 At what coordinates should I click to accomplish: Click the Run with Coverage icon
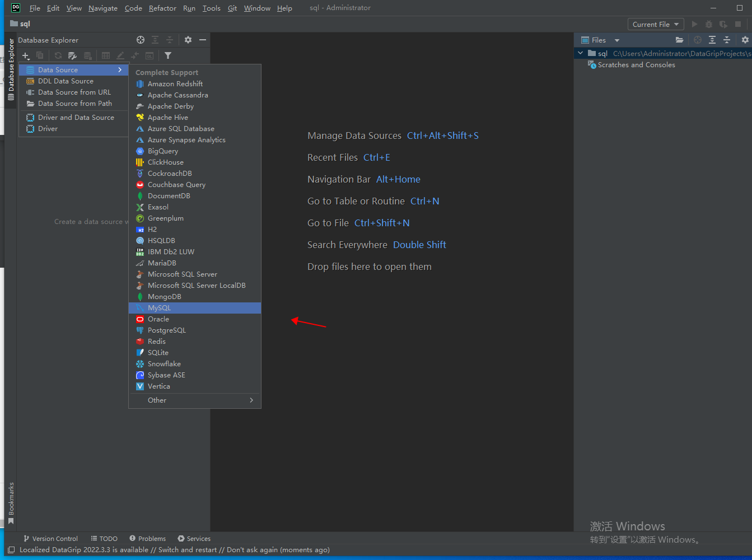[723, 24]
